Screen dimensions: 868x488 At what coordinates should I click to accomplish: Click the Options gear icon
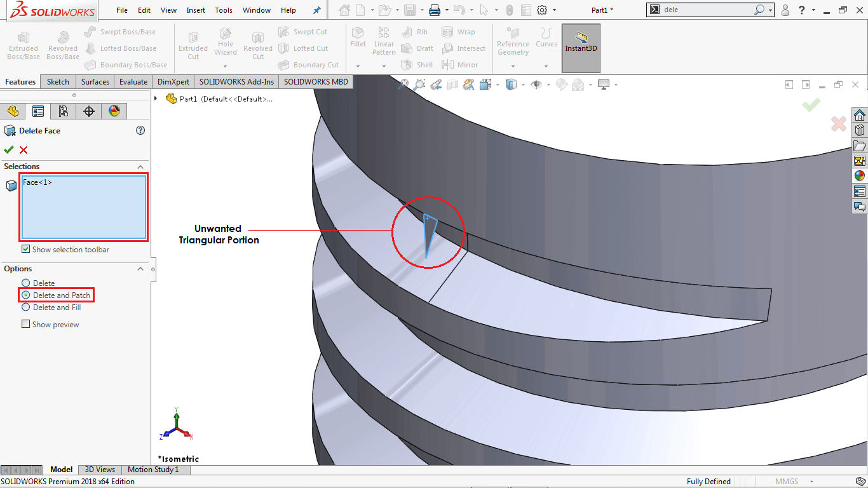point(542,10)
